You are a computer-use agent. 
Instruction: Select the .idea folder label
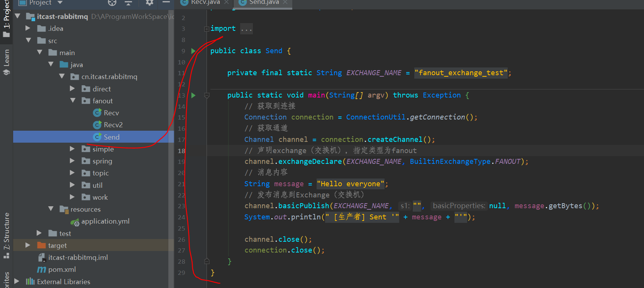click(56, 29)
